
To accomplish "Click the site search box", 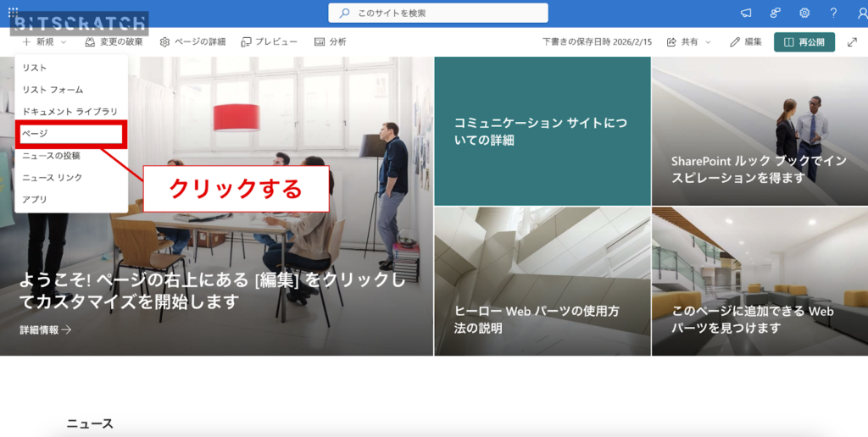I will [x=438, y=13].
